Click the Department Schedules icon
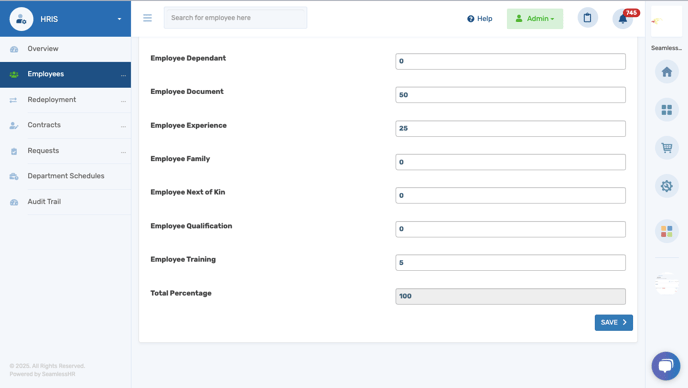The image size is (688, 388). [x=14, y=176]
